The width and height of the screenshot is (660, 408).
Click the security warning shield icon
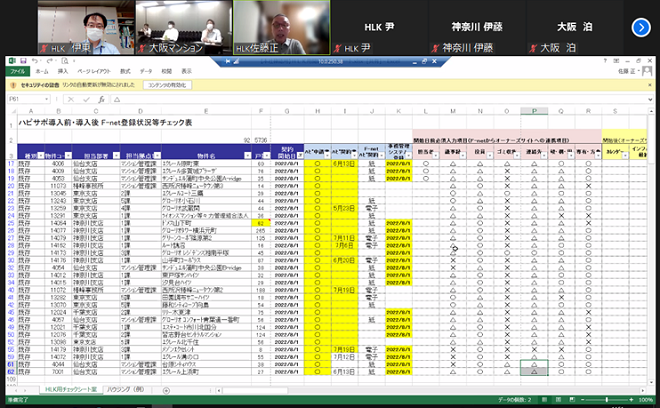[13, 85]
